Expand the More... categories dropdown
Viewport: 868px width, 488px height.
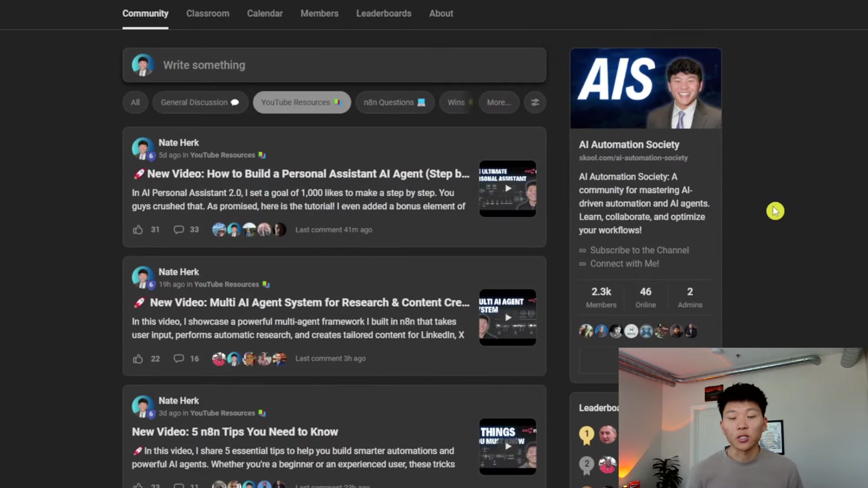pos(499,102)
